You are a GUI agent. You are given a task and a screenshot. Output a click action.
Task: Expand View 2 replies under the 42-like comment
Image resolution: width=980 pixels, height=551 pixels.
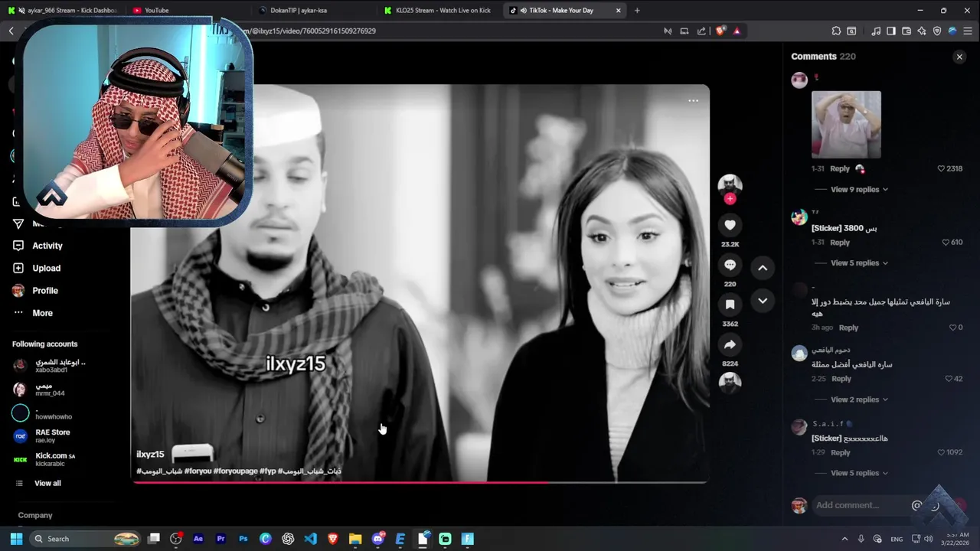[x=859, y=399]
